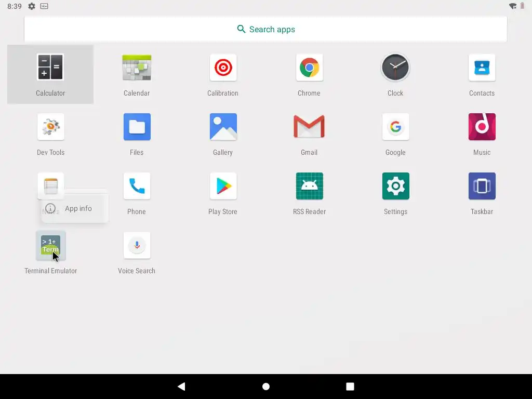The image size is (532, 399).
Task: Click the keyboard status bar icon
Action: (x=44, y=6)
